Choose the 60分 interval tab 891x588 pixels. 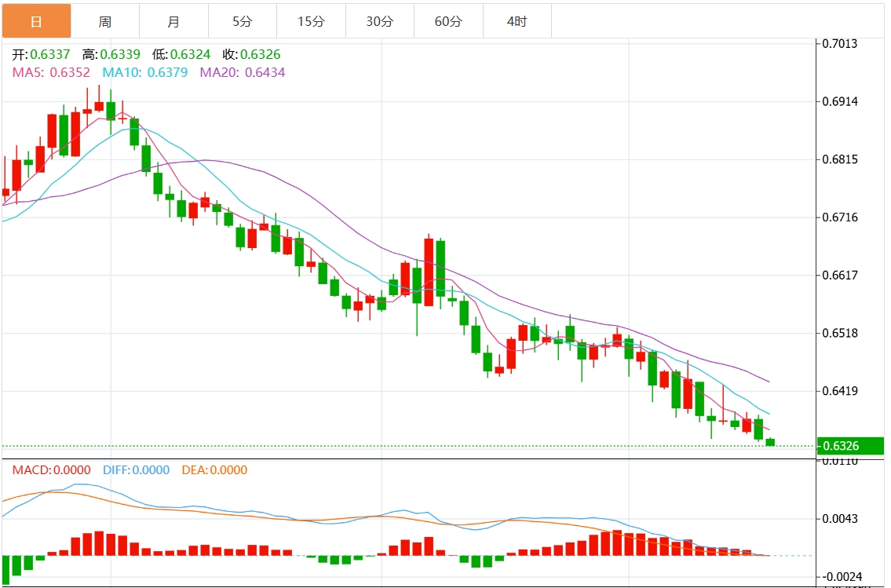(x=449, y=21)
